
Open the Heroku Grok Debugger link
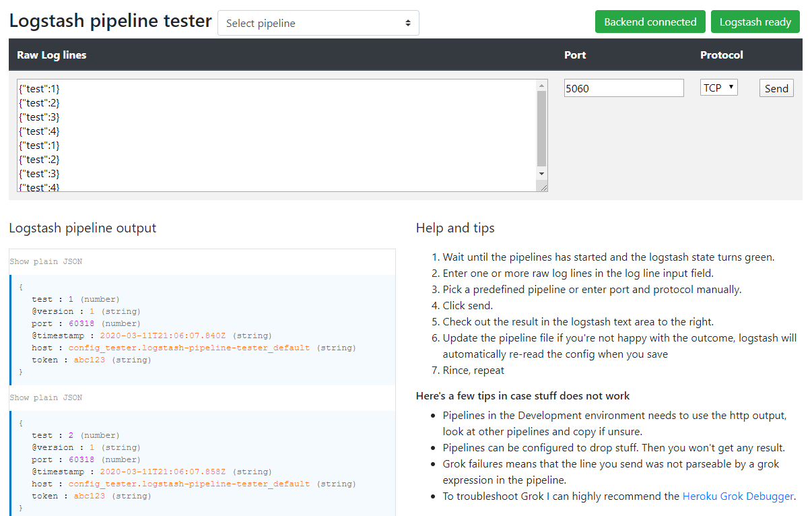738,496
